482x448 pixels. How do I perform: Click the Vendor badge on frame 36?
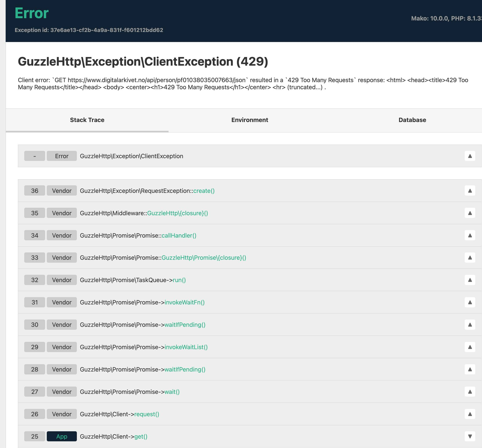(61, 191)
